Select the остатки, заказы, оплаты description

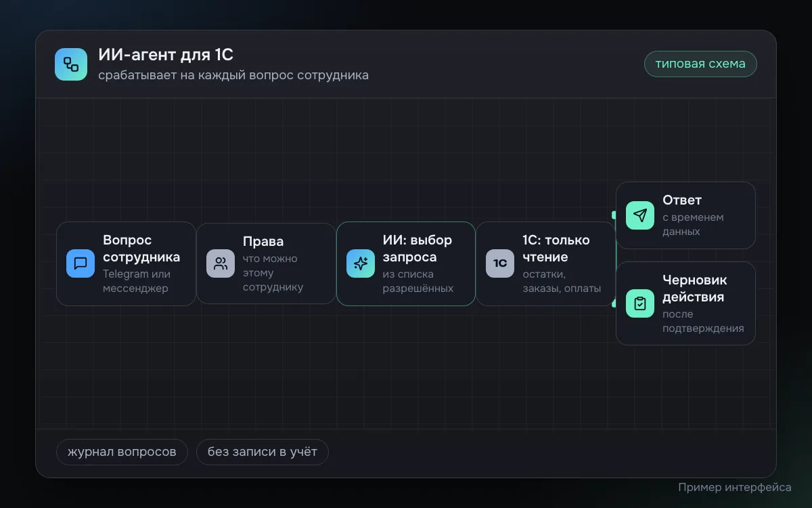562,281
